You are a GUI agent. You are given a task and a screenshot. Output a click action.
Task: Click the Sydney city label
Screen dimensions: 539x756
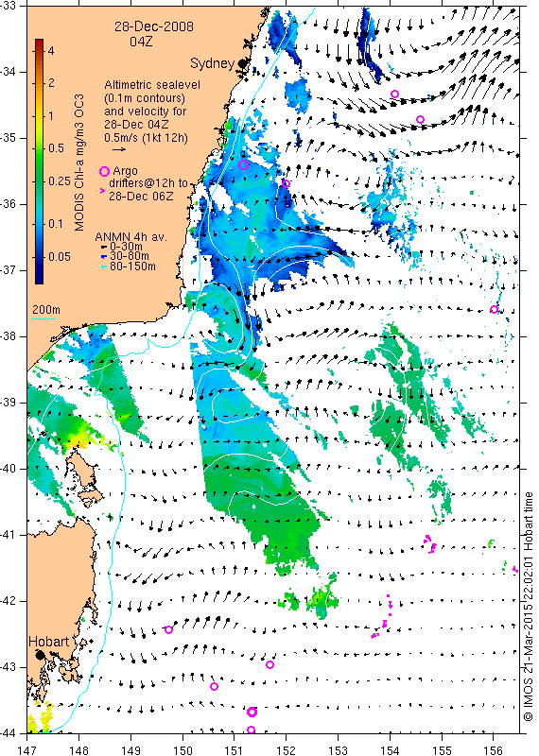(x=212, y=63)
